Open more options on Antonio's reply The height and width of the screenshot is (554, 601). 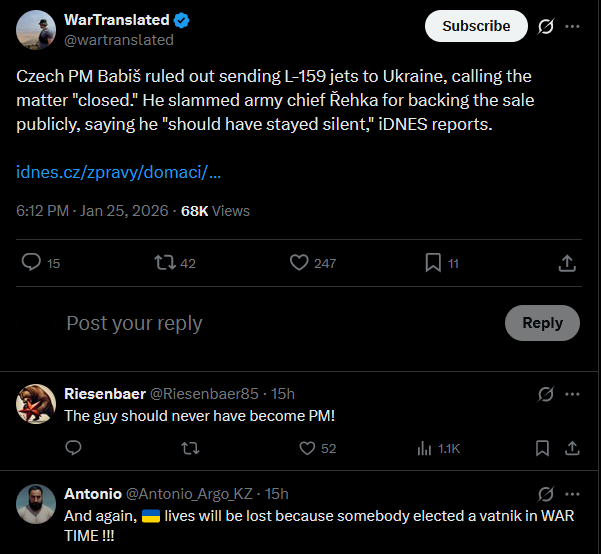572,494
